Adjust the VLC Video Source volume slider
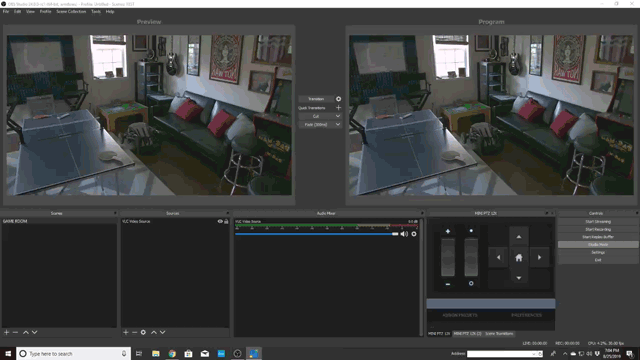The image size is (640, 360). [x=316, y=234]
